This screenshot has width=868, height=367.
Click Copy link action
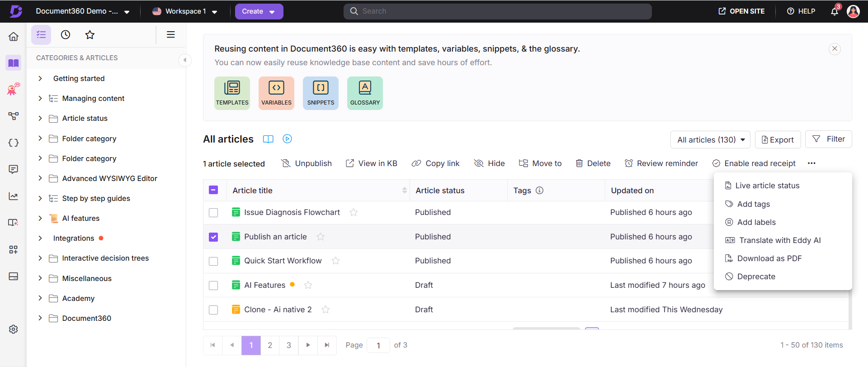point(435,163)
